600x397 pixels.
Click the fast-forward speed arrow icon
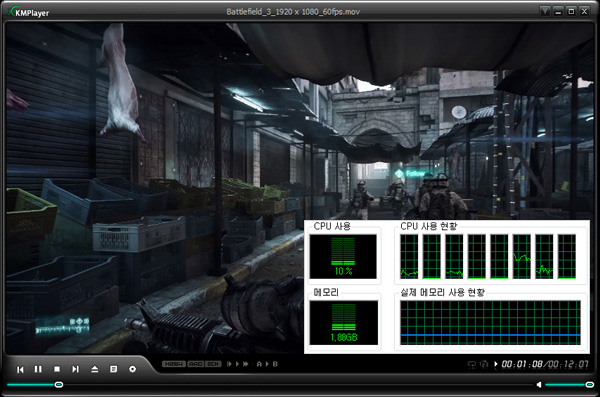pos(246,364)
